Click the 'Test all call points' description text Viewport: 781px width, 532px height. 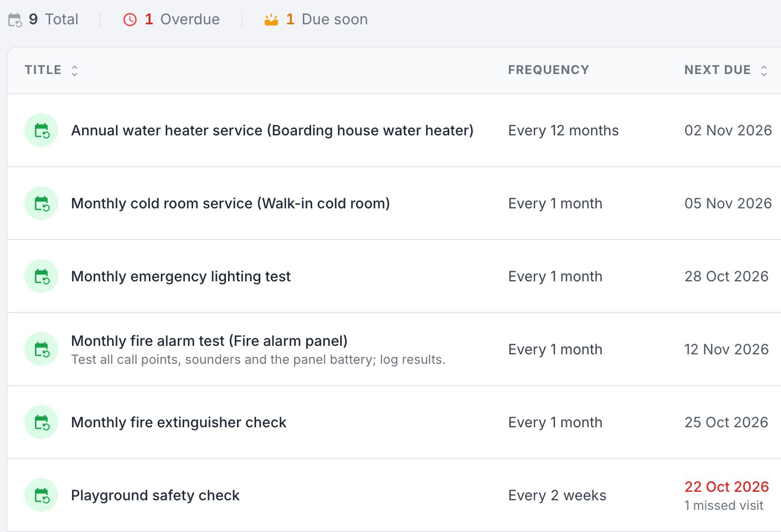(x=258, y=360)
